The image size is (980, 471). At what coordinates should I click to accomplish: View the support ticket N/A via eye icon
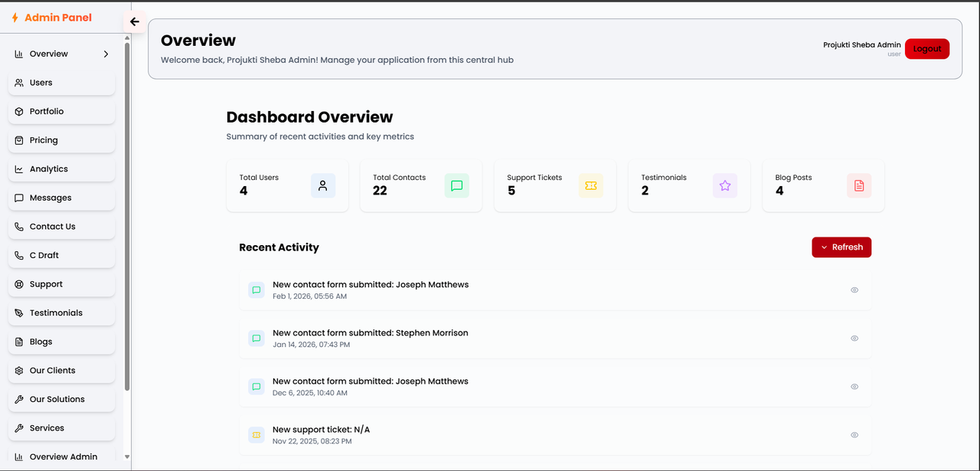point(854,435)
